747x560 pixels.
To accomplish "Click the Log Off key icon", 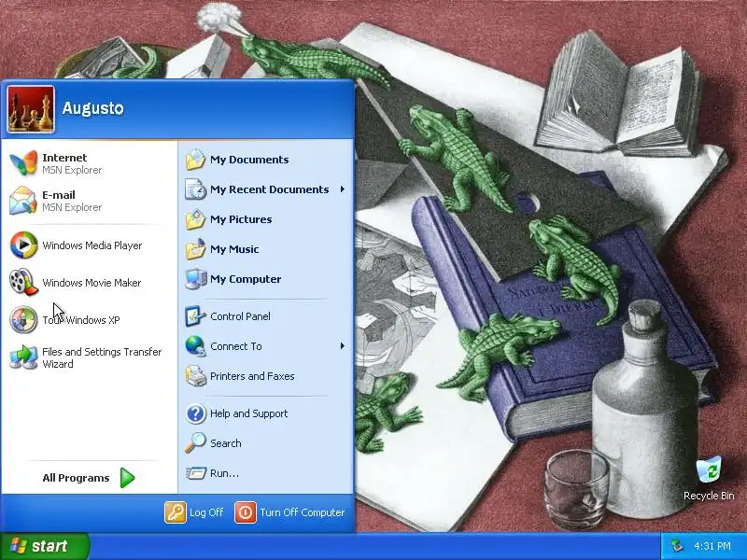I will 176,512.
